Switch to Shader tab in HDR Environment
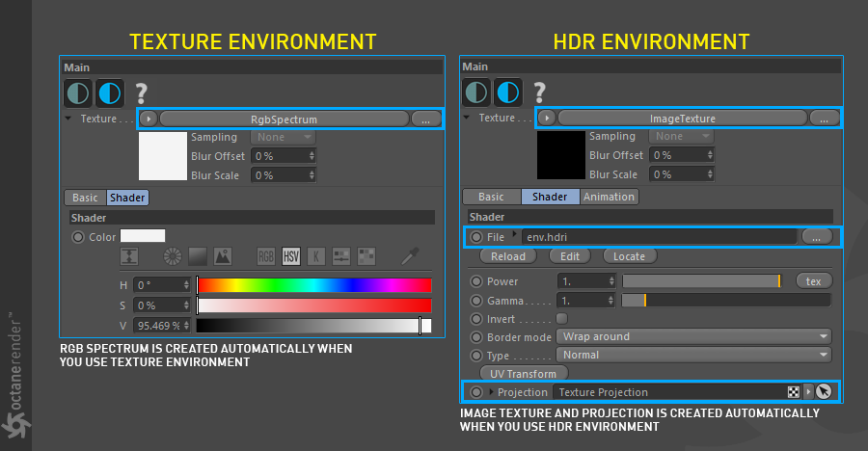The image size is (868, 451). click(x=550, y=197)
